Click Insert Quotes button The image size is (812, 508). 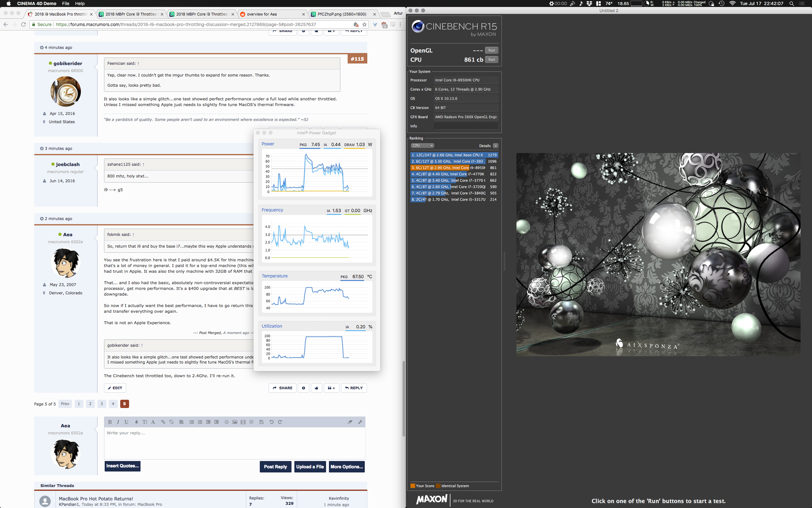coord(122,466)
